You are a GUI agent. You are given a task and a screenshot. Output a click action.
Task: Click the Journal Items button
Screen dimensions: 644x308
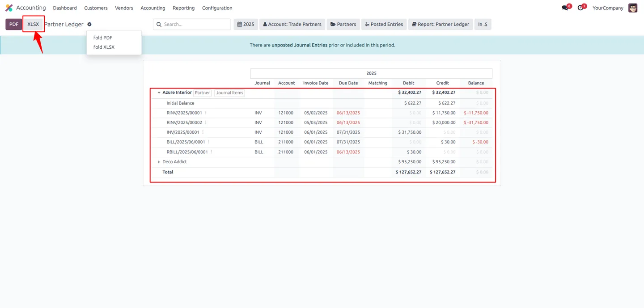tap(229, 93)
